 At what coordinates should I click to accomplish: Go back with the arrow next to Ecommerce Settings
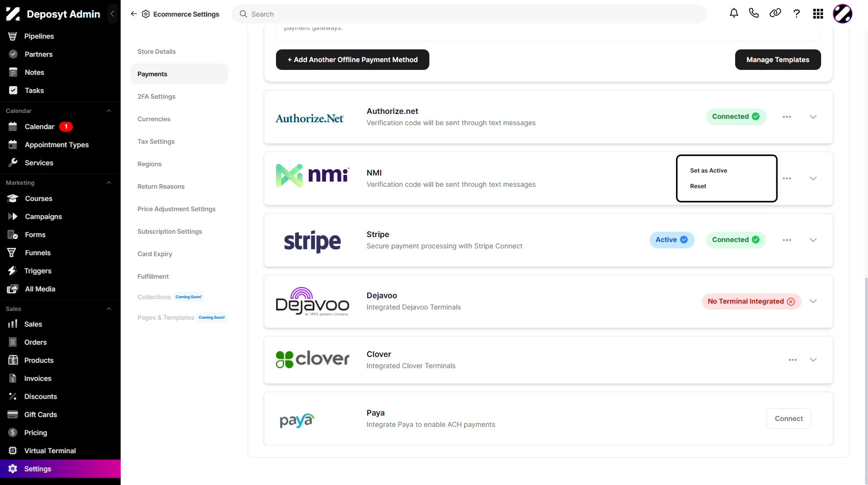point(133,14)
